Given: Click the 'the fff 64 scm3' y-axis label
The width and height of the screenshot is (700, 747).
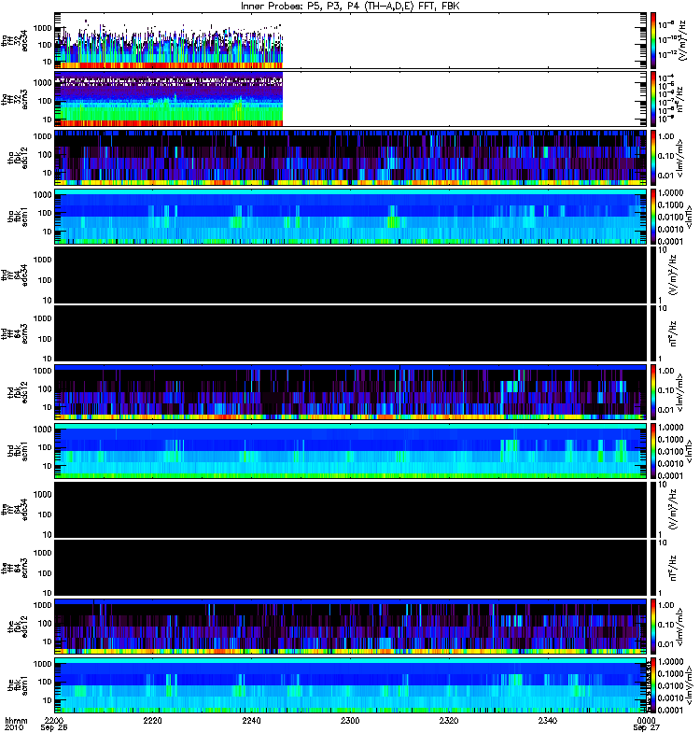Looking at the screenshot, I should coord(14,568).
